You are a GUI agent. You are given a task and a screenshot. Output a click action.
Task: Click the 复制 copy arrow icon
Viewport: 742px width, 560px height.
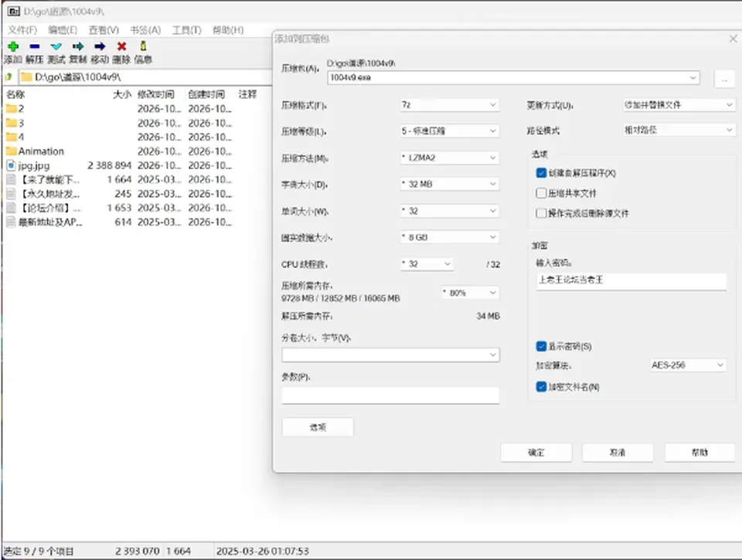pyautogui.click(x=78, y=46)
